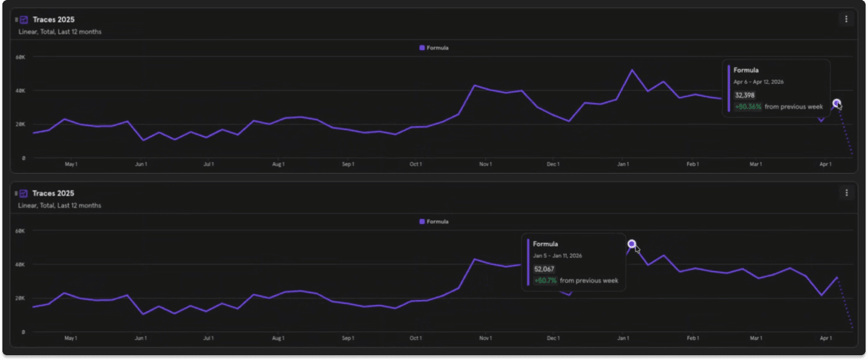868x360 pixels.
Task: Click the Formula legend label in top chart
Action: (x=438, y=48)
